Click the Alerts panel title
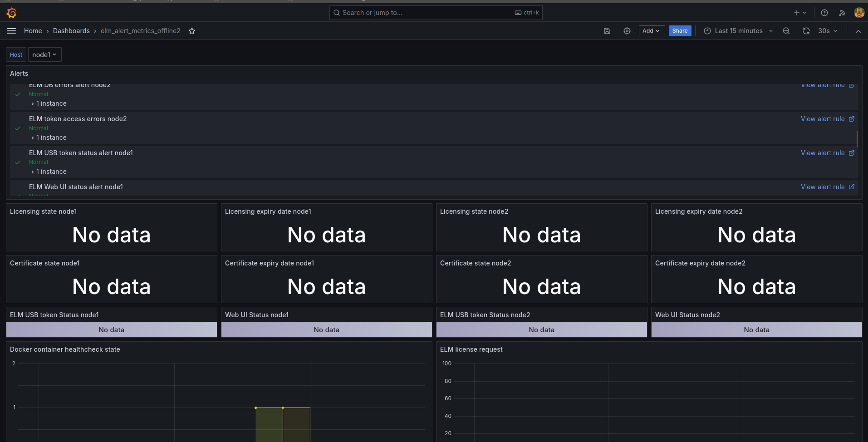This screenshot has height=442, width=868. pos(19,74)
